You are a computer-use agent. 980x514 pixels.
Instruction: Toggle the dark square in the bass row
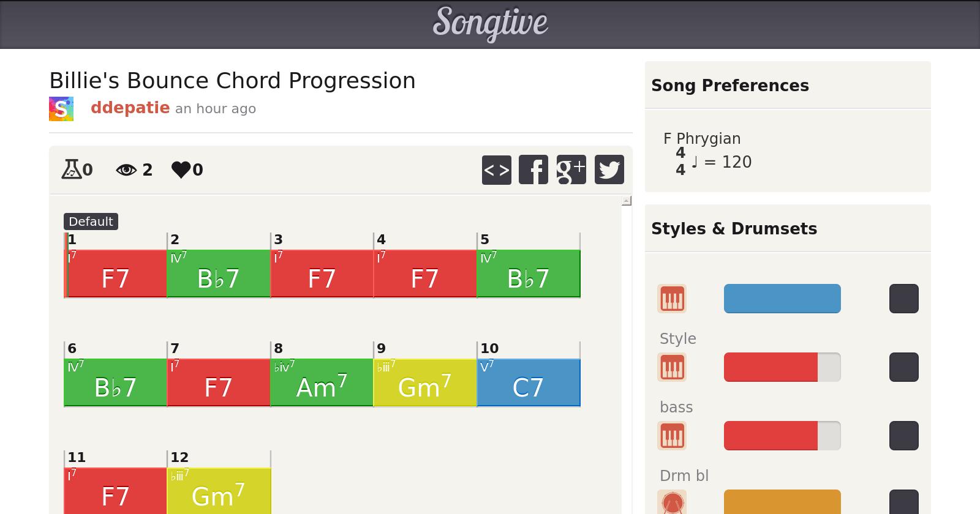[x=904, y=436]
